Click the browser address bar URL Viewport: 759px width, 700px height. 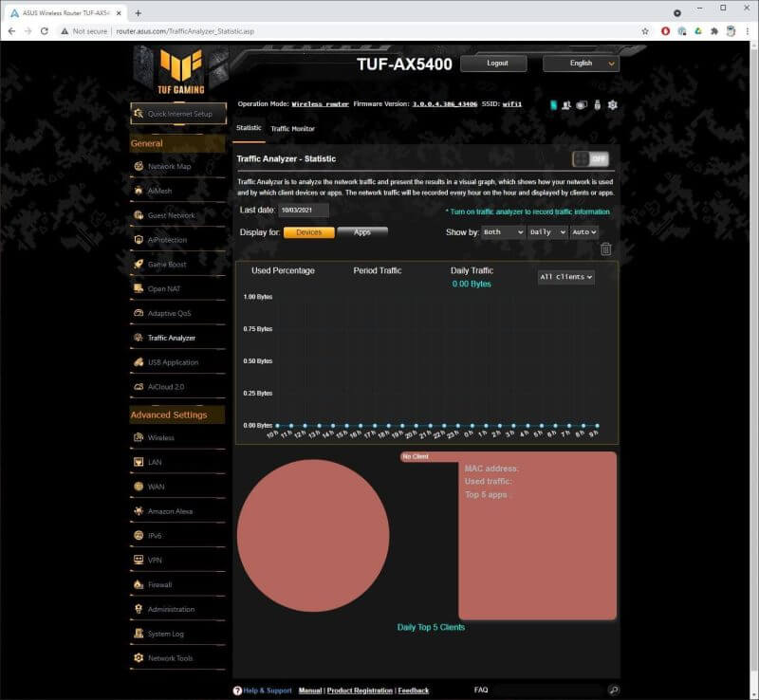click(x=185, y=31)
